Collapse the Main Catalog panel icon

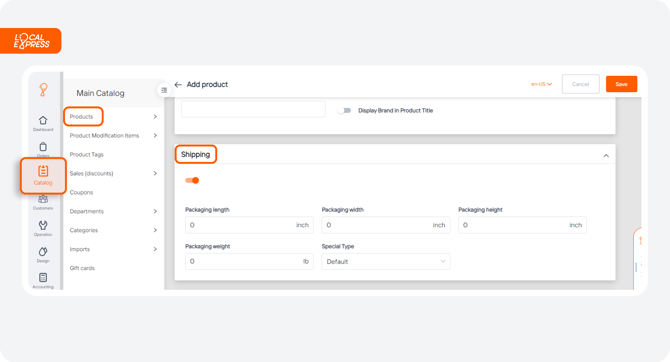tap(164, 90)
